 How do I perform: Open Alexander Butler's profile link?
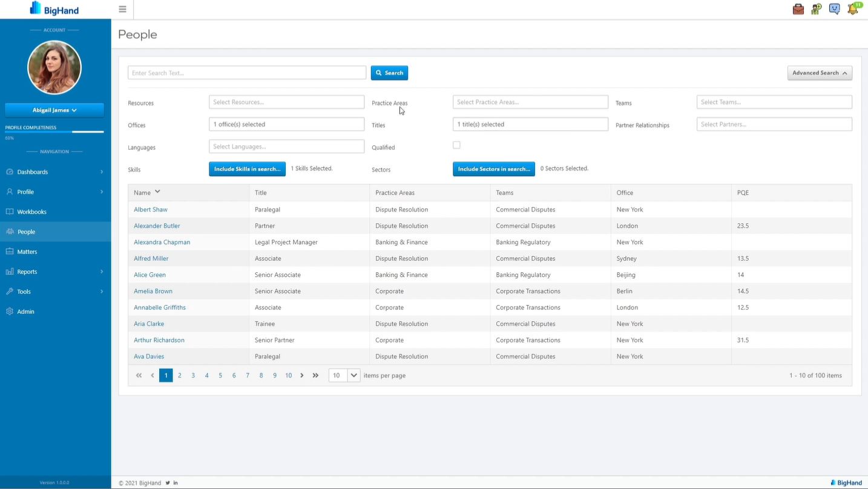click(157, 226)
